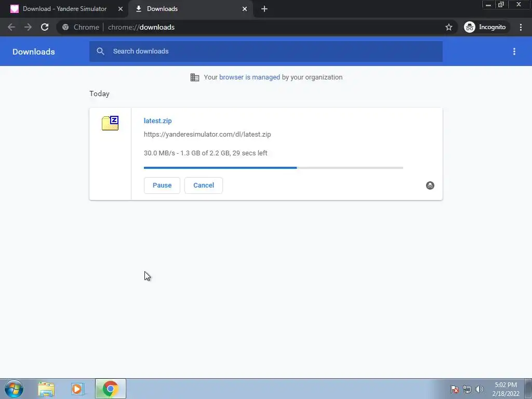Image resolution: width=532 pixels, height=399 pixels.
Task: Minimize the Chrome window
Action: pyautogui.click(x=488, y=5)
